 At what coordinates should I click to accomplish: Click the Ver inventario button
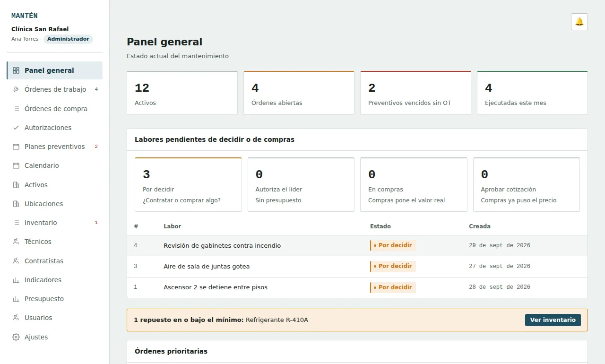click(x=553, y=320)
